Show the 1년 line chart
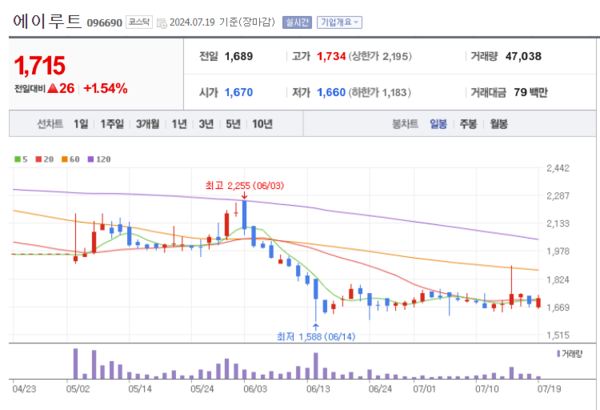The image size is (600, 410). 179,124
